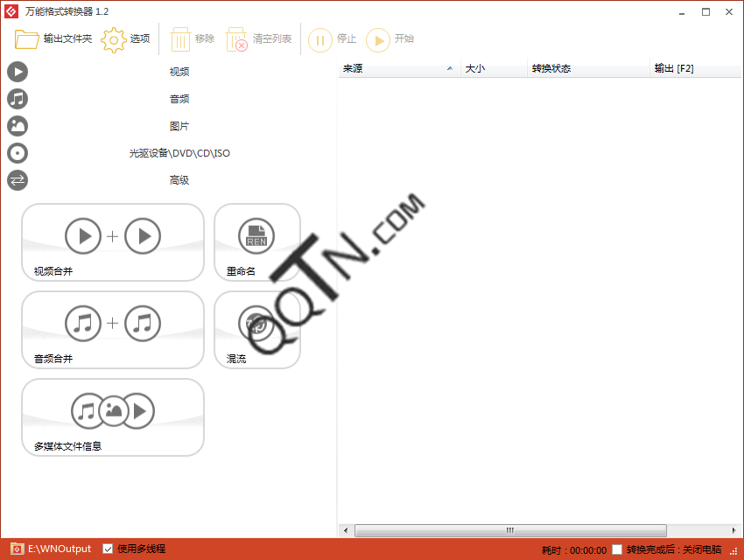Enable the 转换完成后 shutdown checkbox
Screen dimensions: 744x560
coord(617,549)
